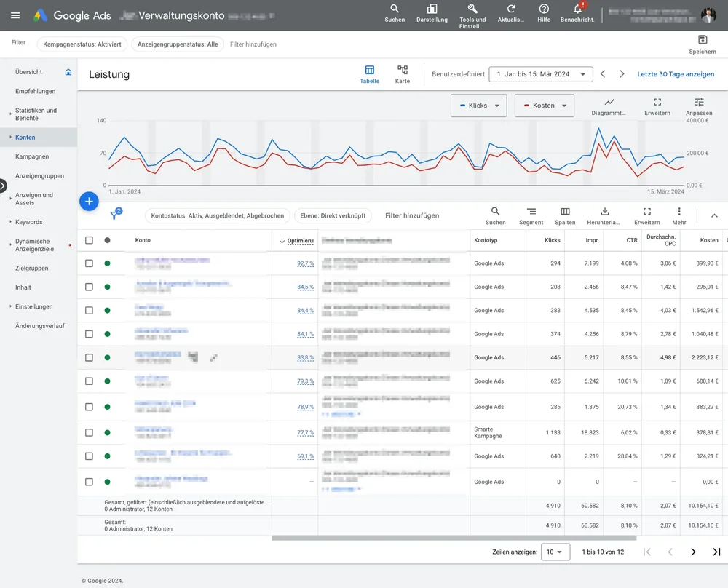Open the Zeilen anzeigen rows dropdown
728x588 pixels.
click(555, 552)
